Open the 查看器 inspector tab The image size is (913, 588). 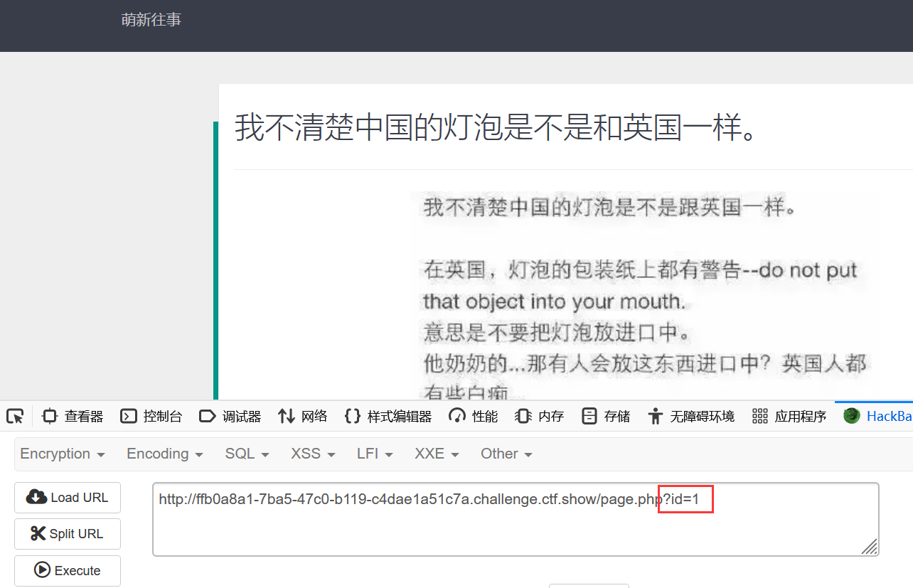(73, 417)
